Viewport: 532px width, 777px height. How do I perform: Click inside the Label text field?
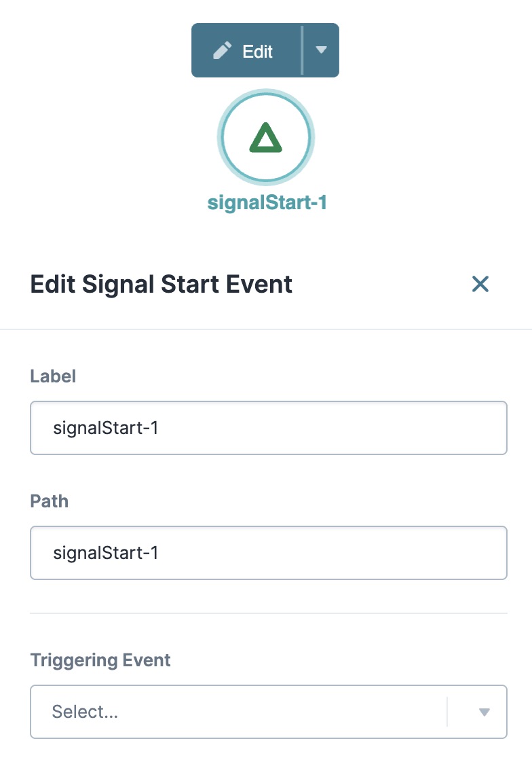click(x=268, y=427)
